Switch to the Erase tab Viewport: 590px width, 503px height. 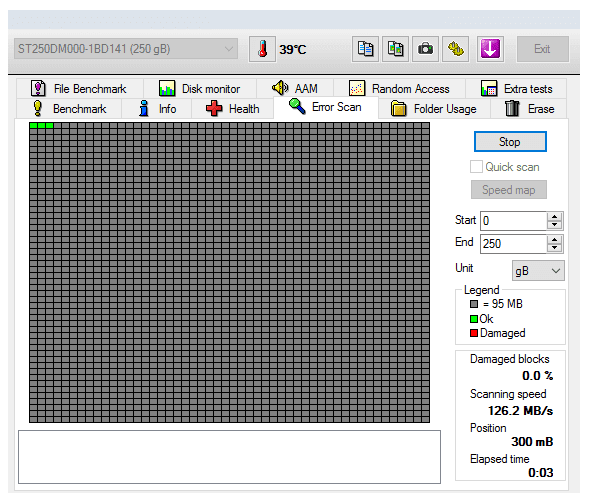[529, 109]
